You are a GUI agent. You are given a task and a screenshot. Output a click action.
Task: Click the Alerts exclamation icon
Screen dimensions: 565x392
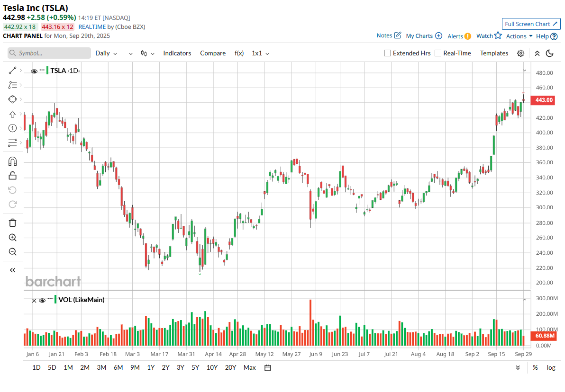click(x=468, y=36)
